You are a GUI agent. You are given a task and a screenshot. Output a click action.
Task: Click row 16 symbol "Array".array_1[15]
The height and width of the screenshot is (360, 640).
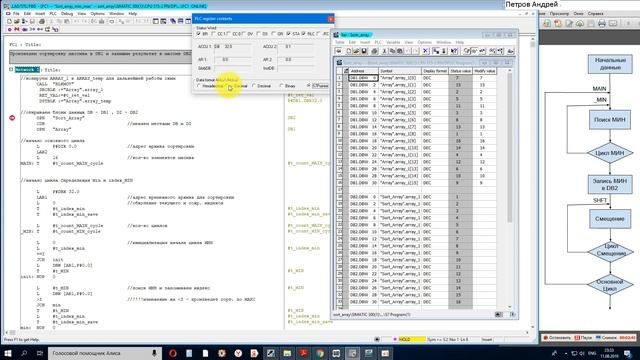point(400,183)
